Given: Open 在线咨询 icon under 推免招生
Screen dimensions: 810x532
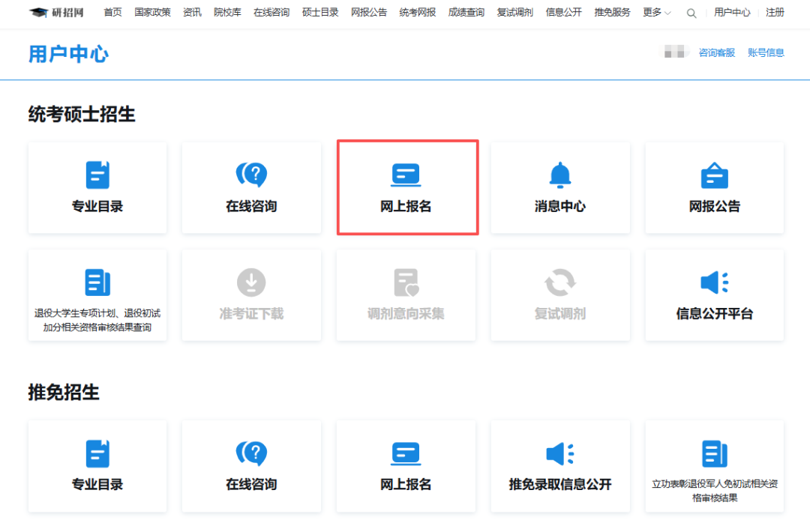Looking at the screenshot, I should [x=251, y=453].
